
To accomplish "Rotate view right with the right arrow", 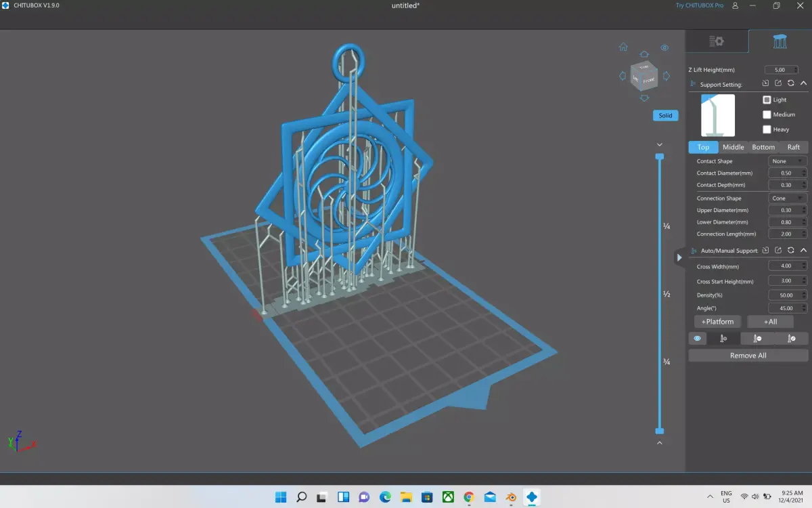I will coord(667,76).
